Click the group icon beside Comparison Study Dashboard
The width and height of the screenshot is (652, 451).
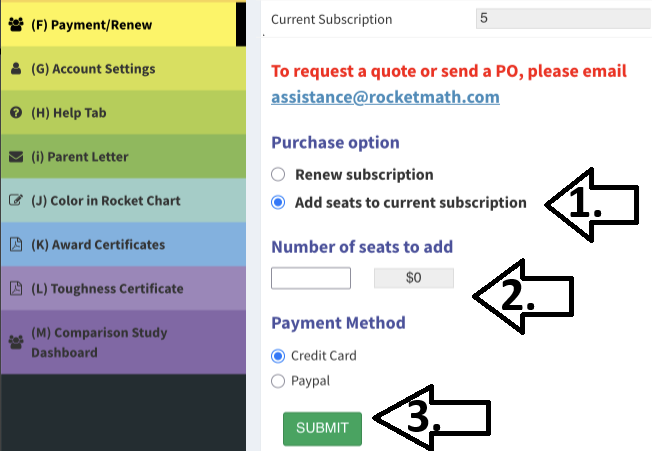click(x=15, y=342)
